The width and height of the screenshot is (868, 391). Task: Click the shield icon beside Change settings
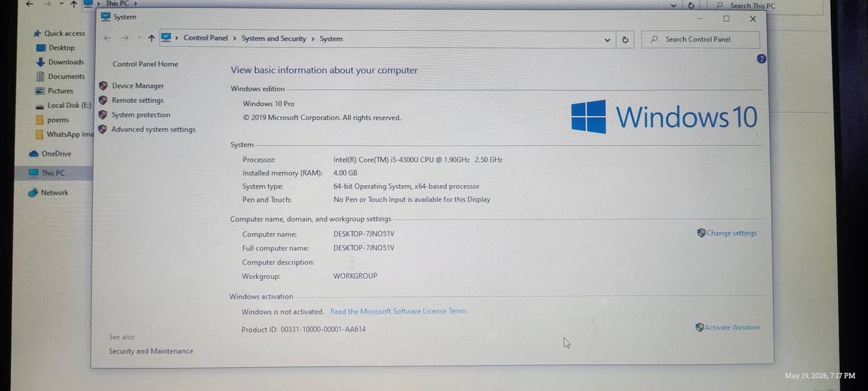click(701, 233)
